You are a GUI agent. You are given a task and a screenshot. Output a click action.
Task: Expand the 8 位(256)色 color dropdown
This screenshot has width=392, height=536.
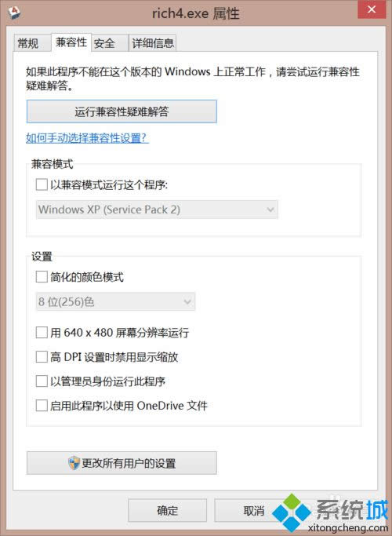(x=115, y=301)
